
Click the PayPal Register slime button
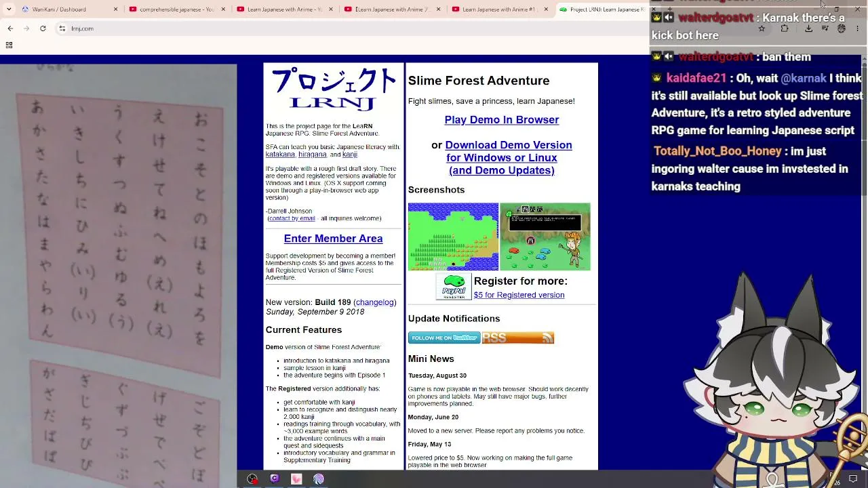[x=454, y=287]
